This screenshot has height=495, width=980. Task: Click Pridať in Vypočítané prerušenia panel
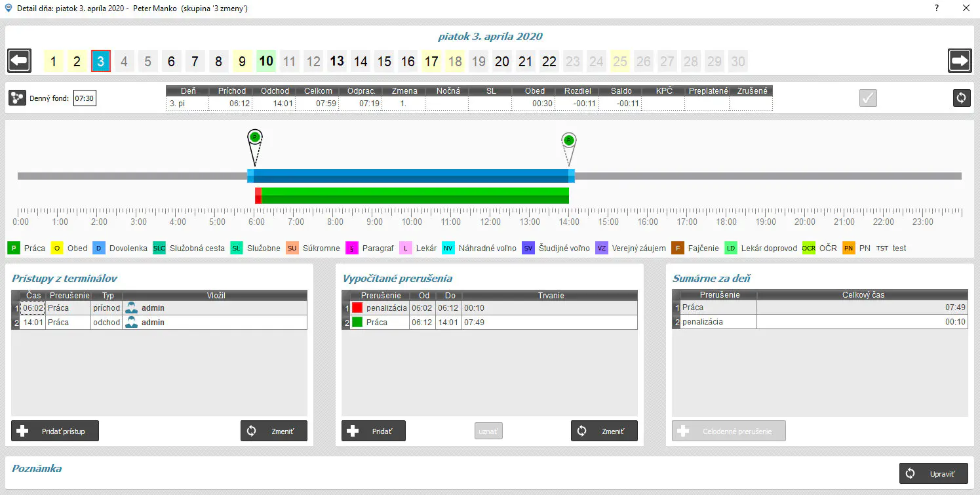[374, 431]
